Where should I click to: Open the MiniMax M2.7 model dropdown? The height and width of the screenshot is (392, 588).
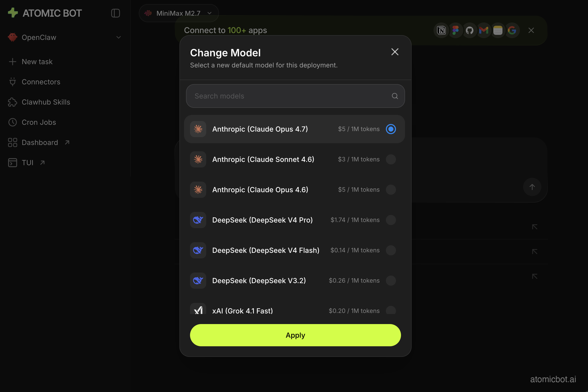pos(179,13)
